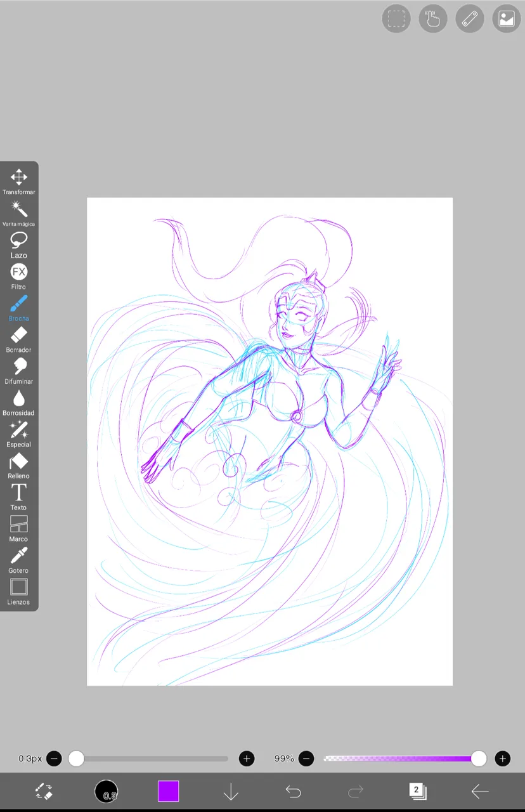Image resolution: width=525 pixels, height=812 pixels.
Task: Tap the down arrow to hide toolbar
Action: (x=231, y=791)
